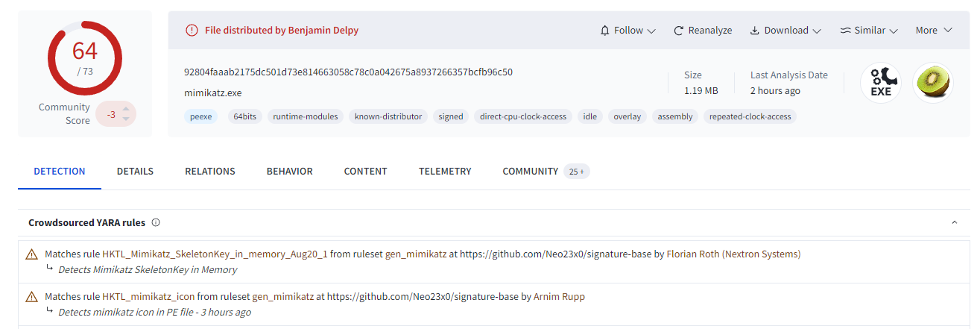The image size is (980, 329).
Task: Open the More dropdown menu
Action: 934,31
